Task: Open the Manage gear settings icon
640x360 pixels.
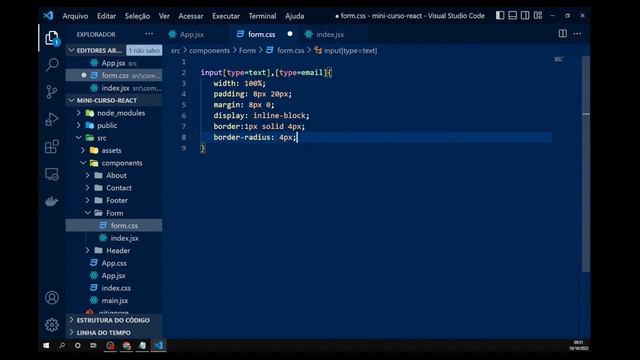Action: pos(52,325)
